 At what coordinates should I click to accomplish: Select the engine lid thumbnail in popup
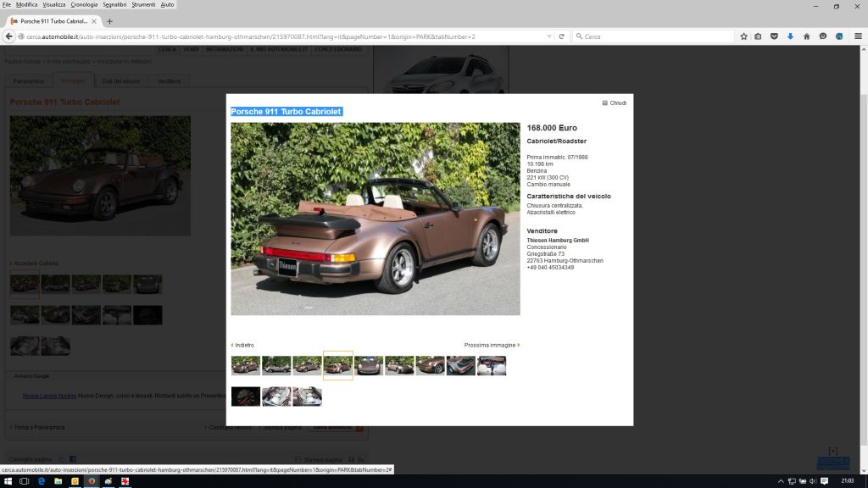(x=460, y=366)
